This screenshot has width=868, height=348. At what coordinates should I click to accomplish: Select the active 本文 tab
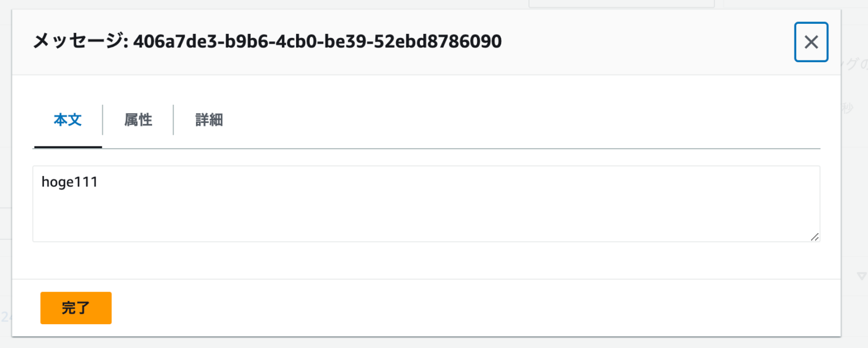pos(67,120)
